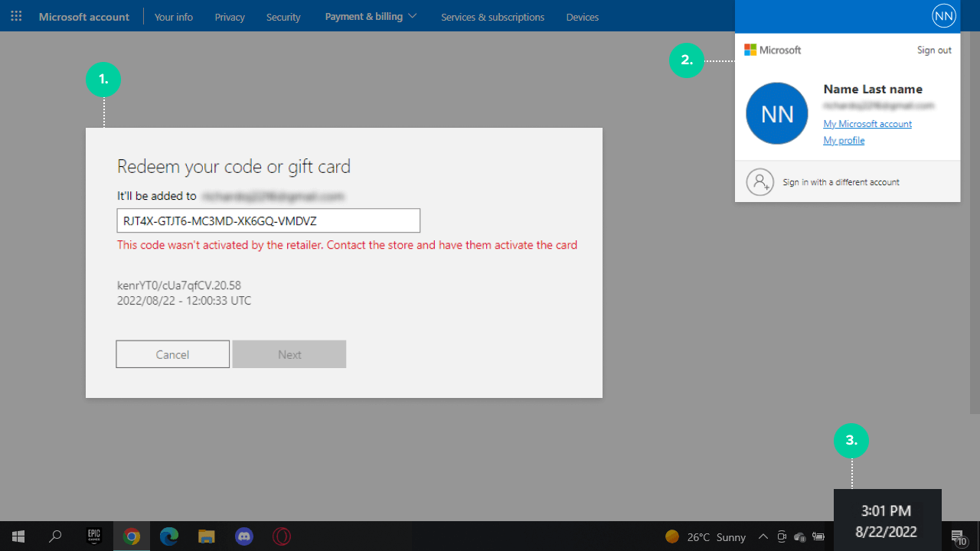Click the large NN profile picture
Image resolution: width=980 pixels, height=551 pixels.
click(x=777, y=113)
